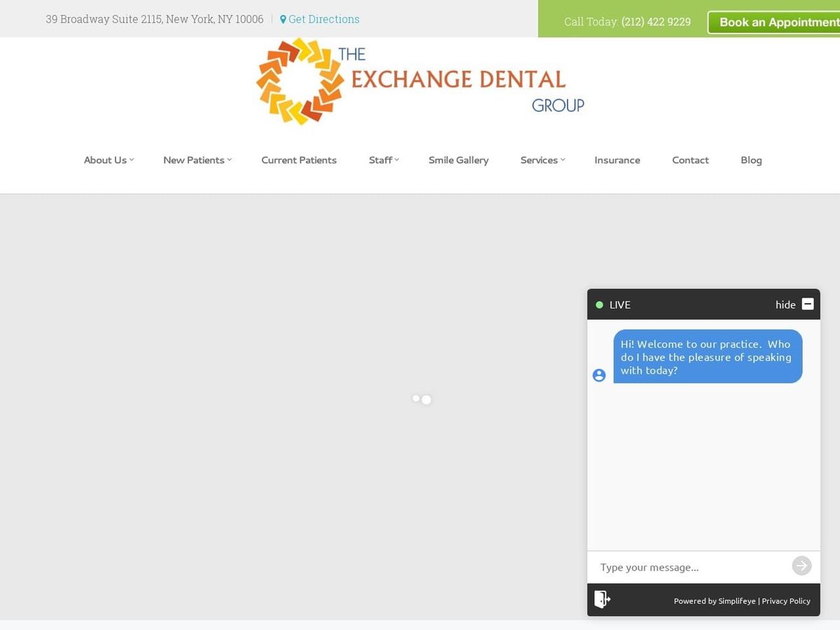Open the Current Patients page
840x630 pixels.
click(x=299, y=160)
